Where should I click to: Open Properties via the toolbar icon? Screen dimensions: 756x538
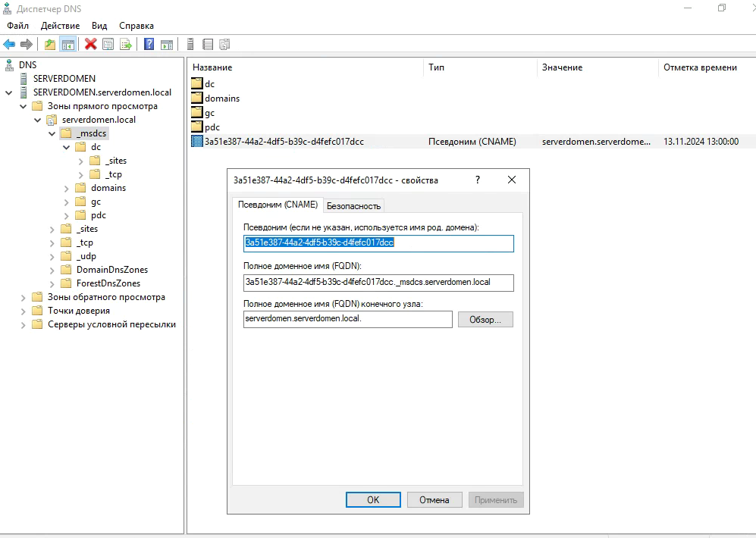click(108, 45)
